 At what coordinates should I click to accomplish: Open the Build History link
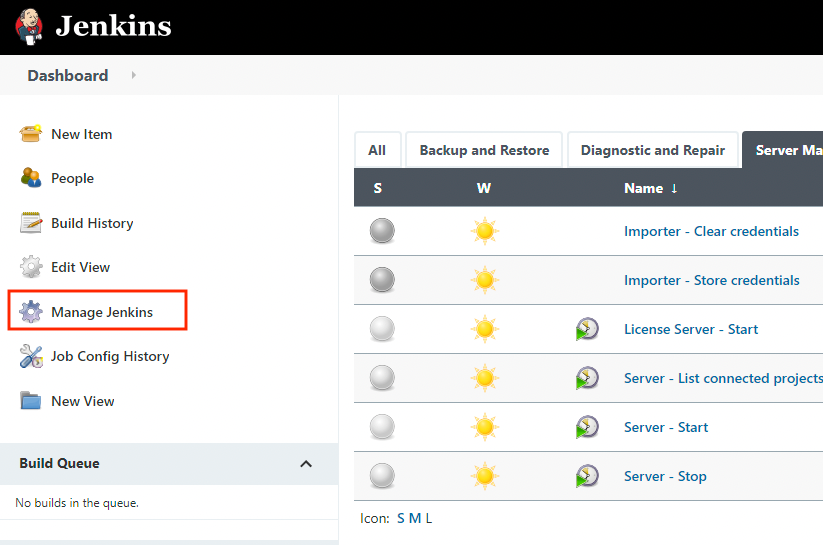92,223
